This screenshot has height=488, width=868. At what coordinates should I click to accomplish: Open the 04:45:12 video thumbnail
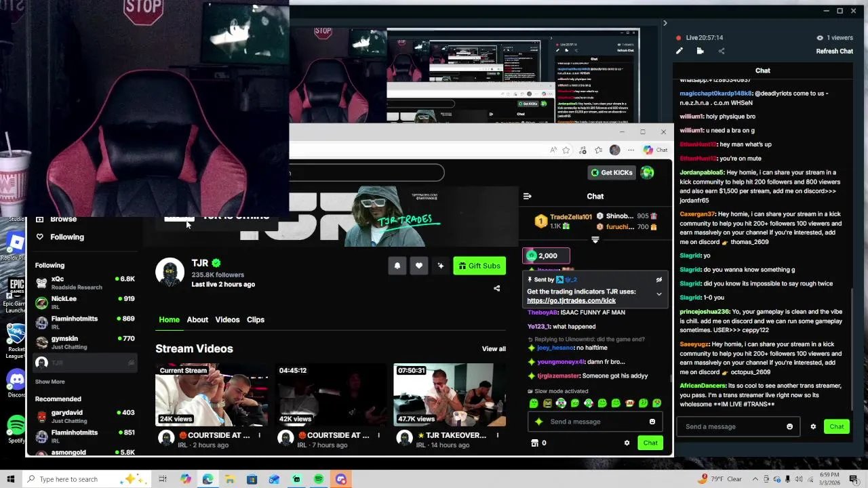tap(331, 395)
